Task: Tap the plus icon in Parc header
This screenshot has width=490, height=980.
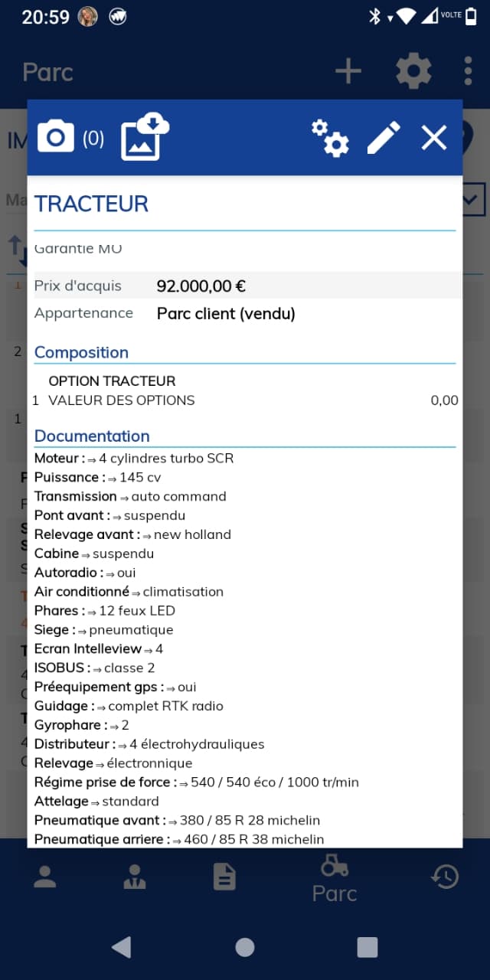Action: [x=348, y=72]
